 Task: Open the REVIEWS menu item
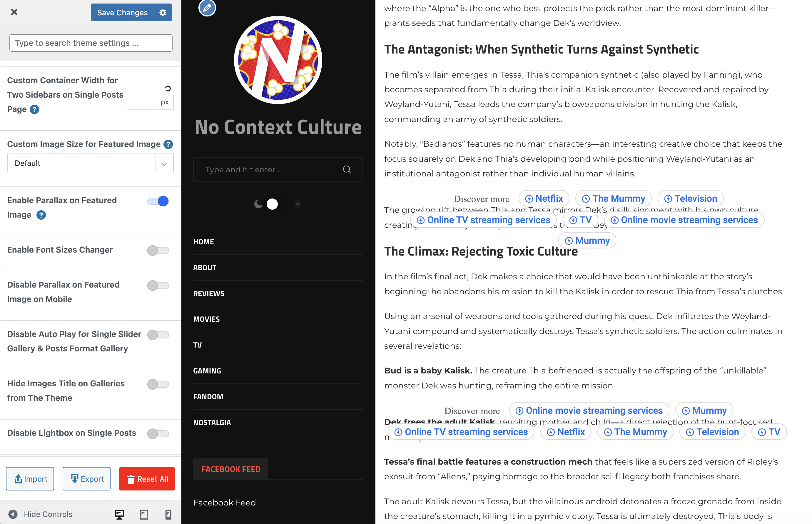coord(208,293)
